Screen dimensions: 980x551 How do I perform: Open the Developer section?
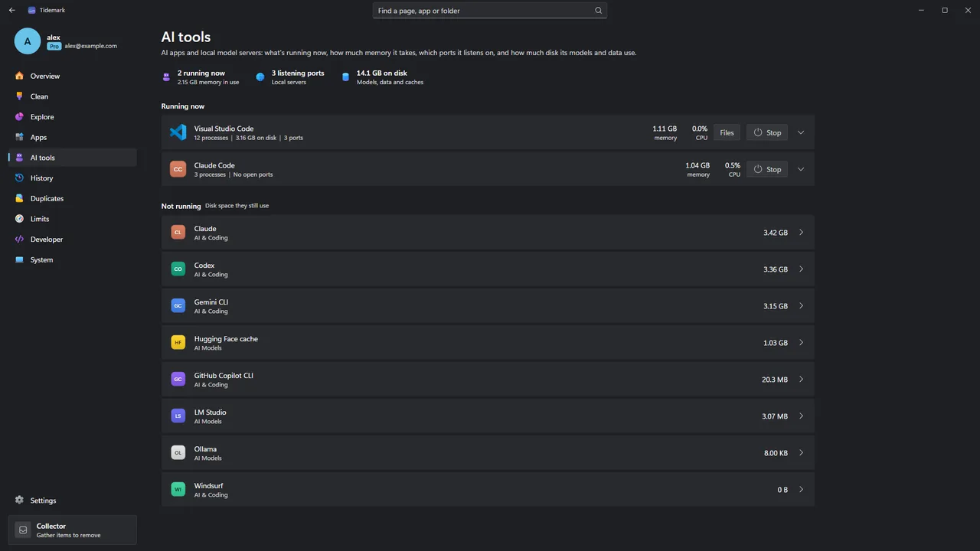click(73, 240)
